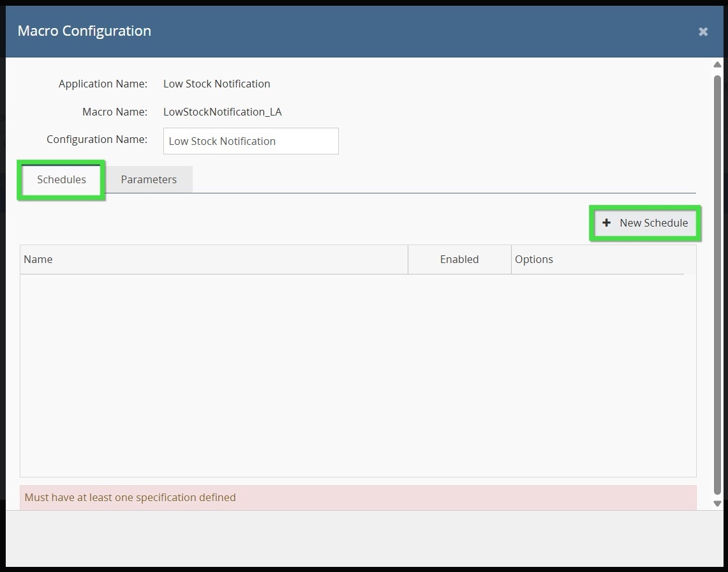Open the Parameters tab
The image size is (728, 572).
pos(149,179)
